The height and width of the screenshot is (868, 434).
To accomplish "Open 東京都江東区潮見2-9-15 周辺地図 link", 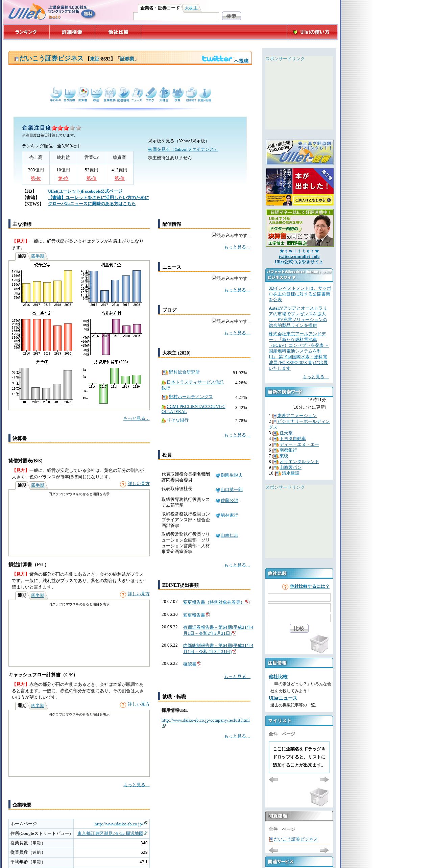I will [110, 834].
